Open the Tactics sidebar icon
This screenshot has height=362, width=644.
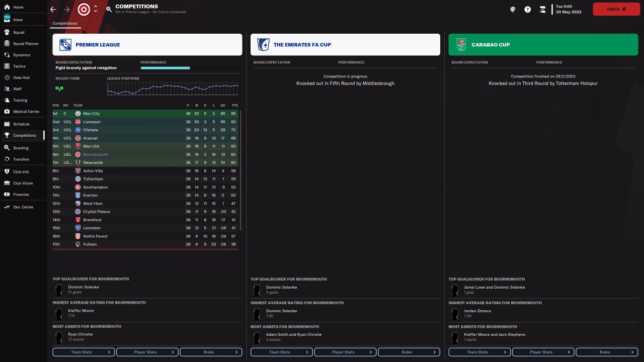7,66
